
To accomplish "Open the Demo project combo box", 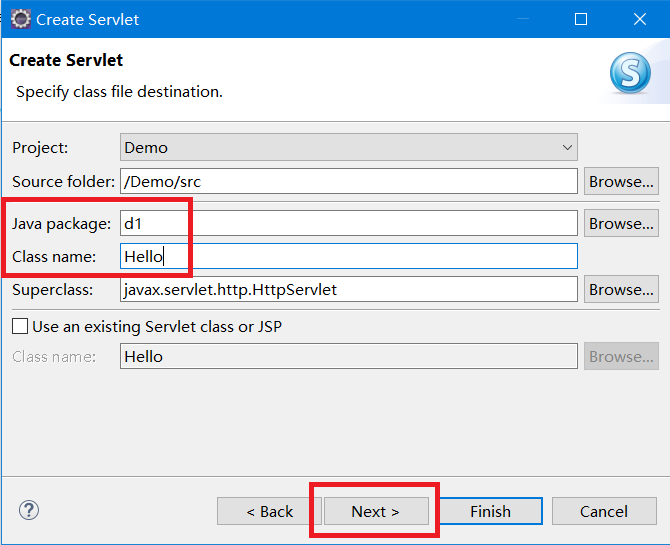I will click(340, 148).
